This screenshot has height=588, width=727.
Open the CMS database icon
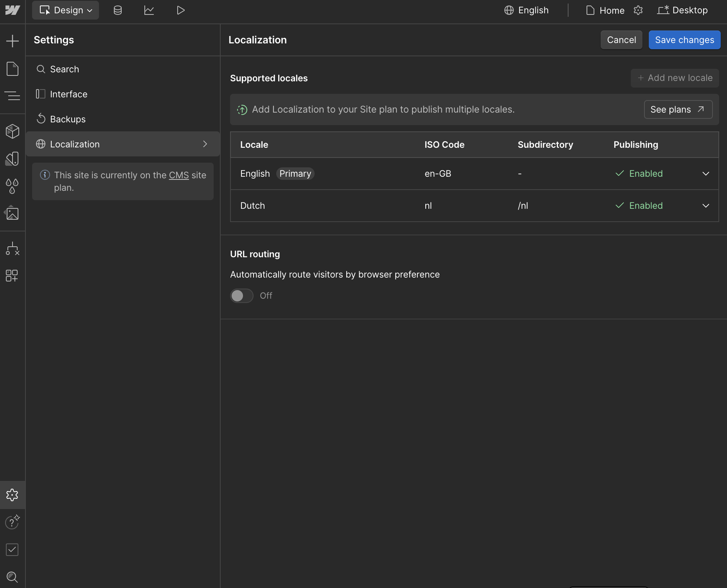(118, 10)
